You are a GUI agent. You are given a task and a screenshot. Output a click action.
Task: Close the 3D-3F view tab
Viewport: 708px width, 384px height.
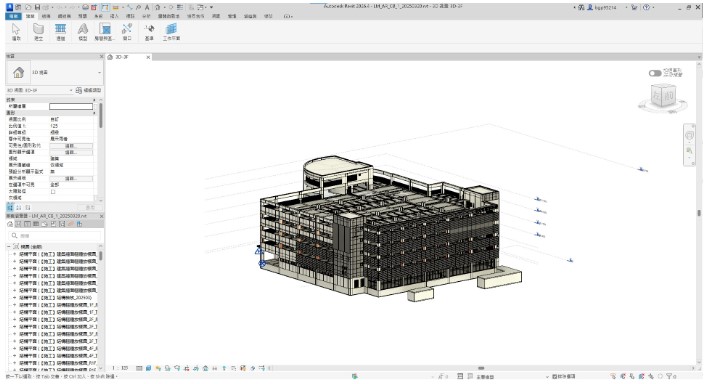[148, 57]
